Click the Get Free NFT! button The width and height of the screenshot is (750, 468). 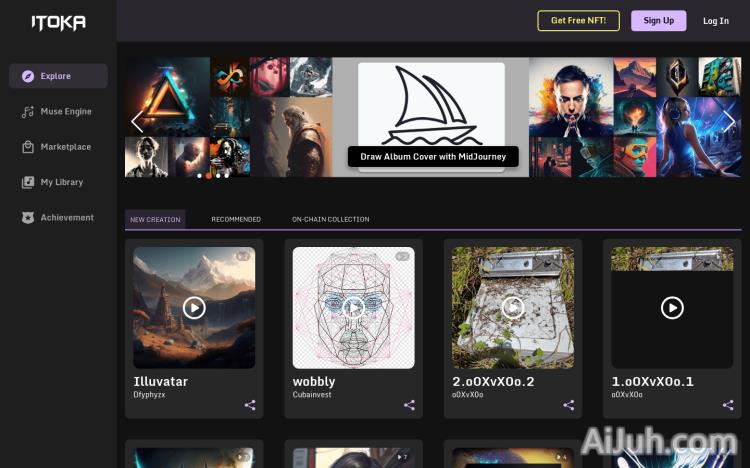pos(578,21)
